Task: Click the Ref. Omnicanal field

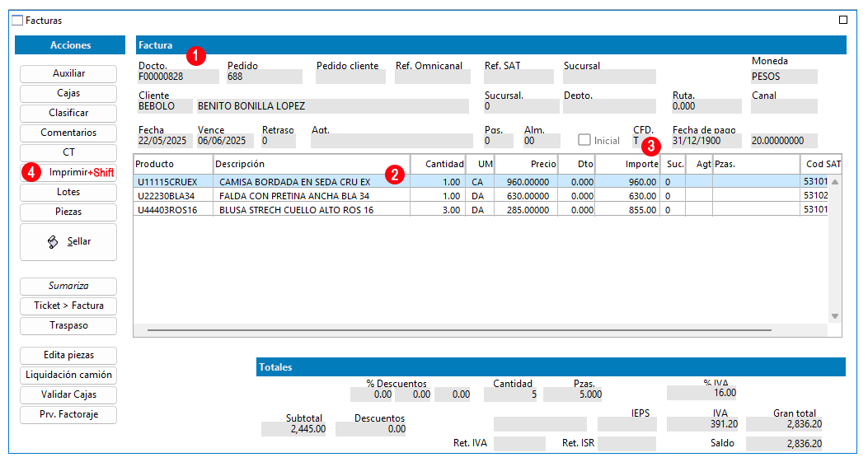Action: pyautogui.click(x=432, y=77)
